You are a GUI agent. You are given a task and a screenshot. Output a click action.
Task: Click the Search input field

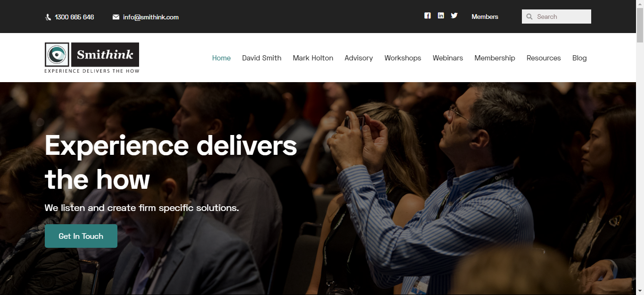click(x=556, y=17)
